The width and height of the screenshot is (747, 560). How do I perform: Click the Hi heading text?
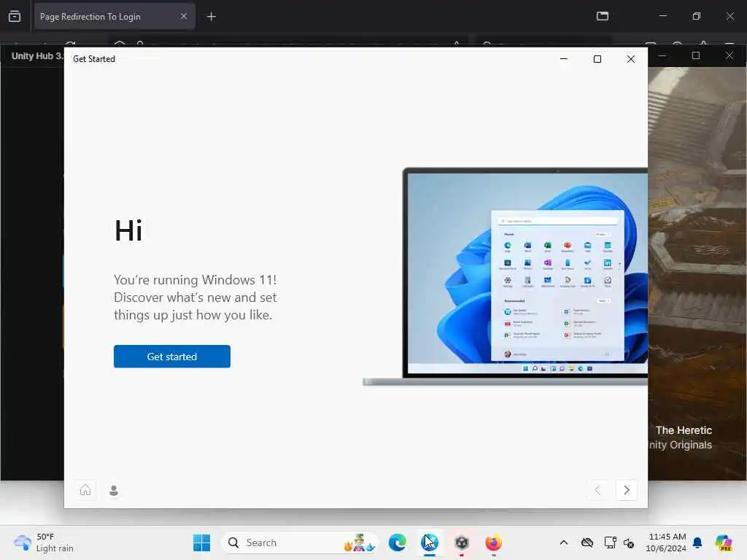point(128,230)
